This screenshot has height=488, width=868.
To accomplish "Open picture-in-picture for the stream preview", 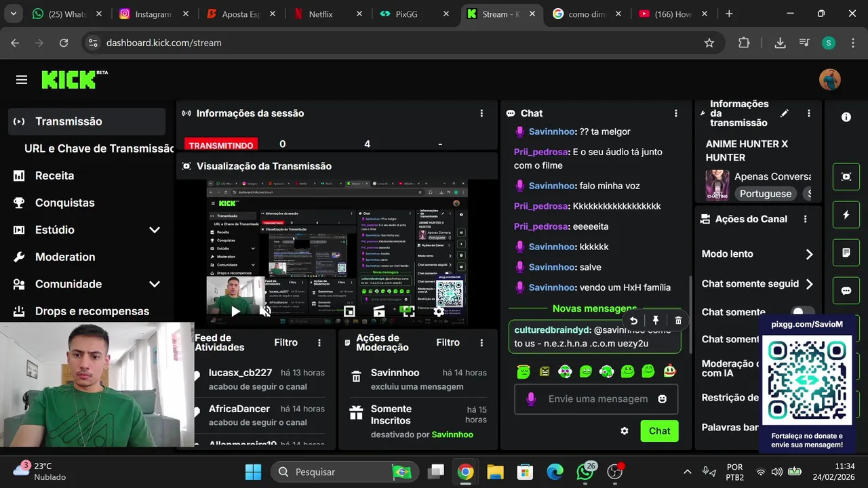I will tap(349, 311).
